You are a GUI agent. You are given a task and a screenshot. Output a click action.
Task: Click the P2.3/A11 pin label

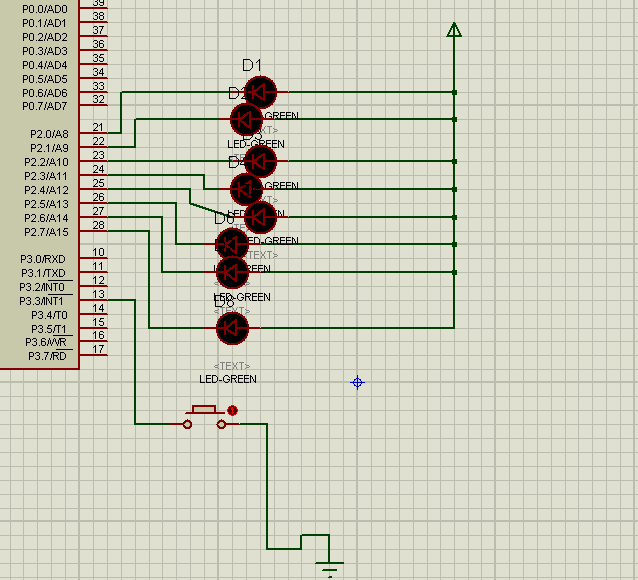coord(46,176)
